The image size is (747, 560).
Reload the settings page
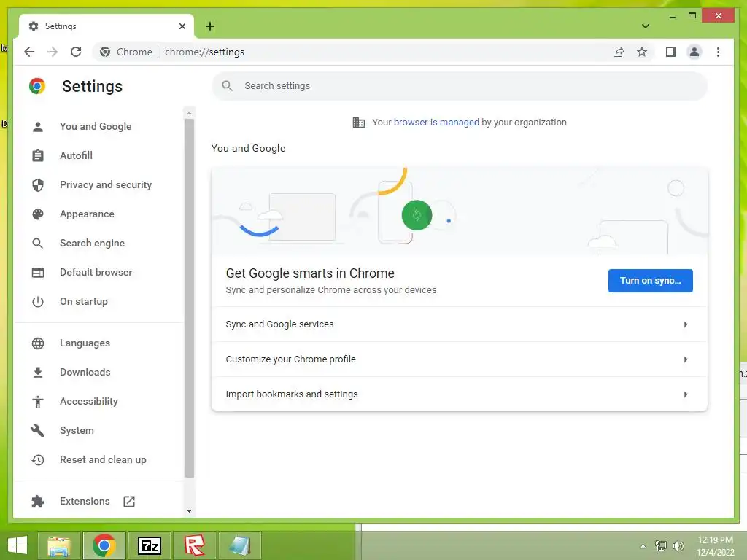coord(76,52)
